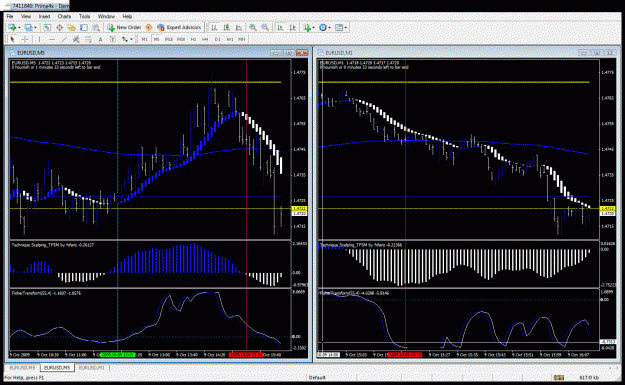Image resolution: width=625 pixels, height=385 pixels.
Task: Switch to candlestick chart display
Action: tap(226, 28)
